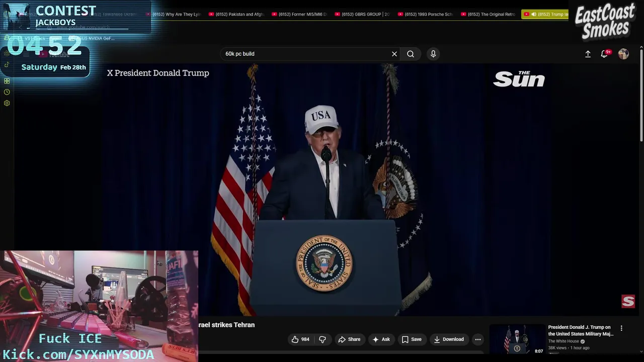Open the 'President Donald J. Trump on the United States Military' title
This screenshot has height=362, width=644.
pyautogui.click(x=581, y=330)
